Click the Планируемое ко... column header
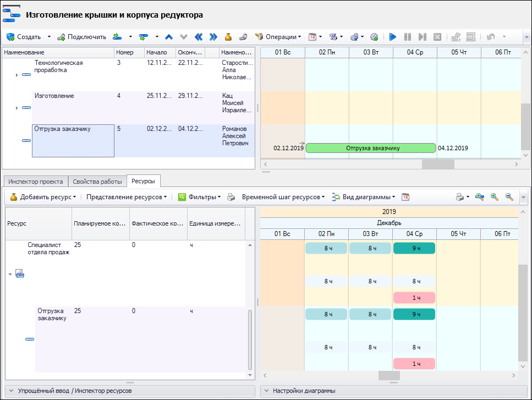 (101, 223)
